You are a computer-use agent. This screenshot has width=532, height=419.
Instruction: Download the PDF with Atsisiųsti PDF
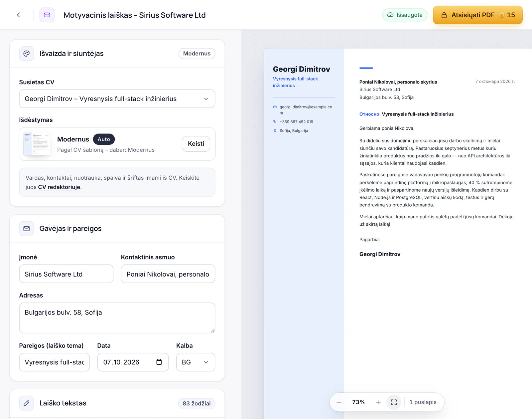click(477, 15)
